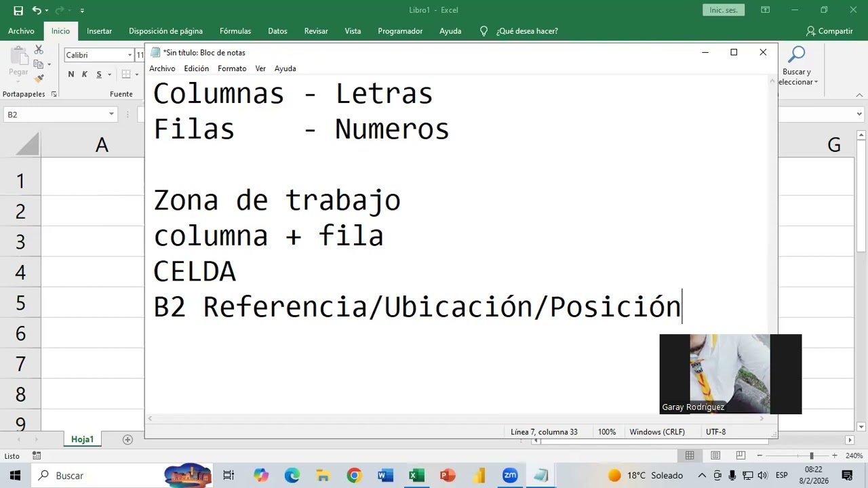Click the Excel Save icon

coord(18,10)
